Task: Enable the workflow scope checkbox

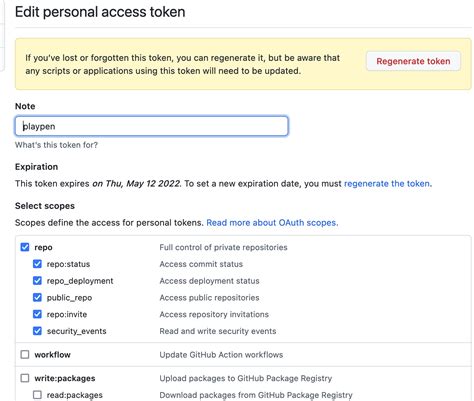Action: pyautogui.click(x=25, y=354)
